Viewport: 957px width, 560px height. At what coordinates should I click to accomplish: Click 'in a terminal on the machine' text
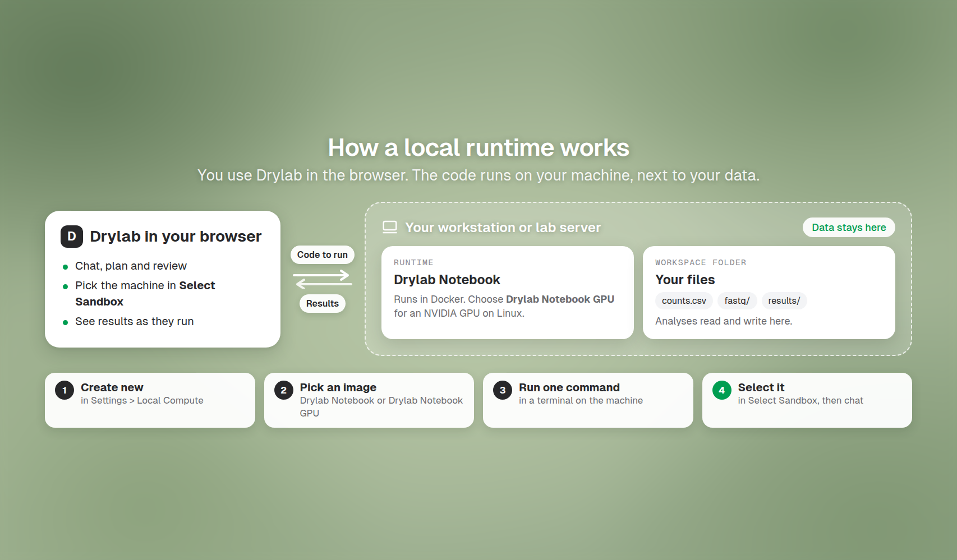581,400
